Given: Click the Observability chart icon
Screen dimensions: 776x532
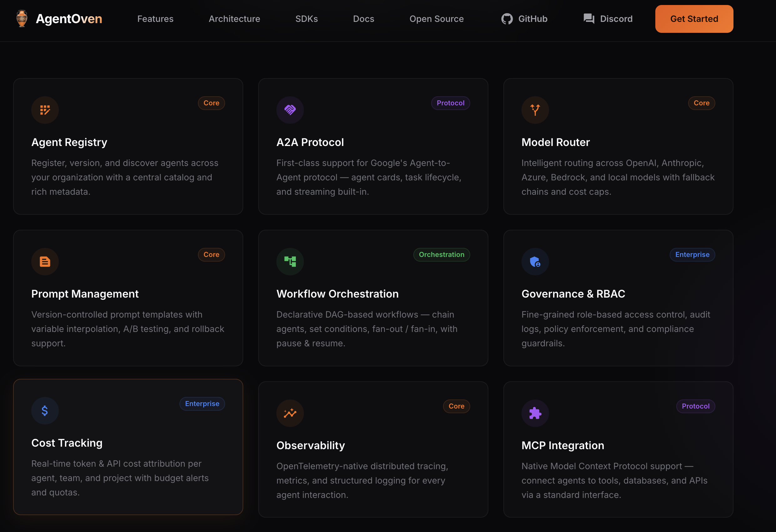Looking at the screenshot, I should point(290,413).
